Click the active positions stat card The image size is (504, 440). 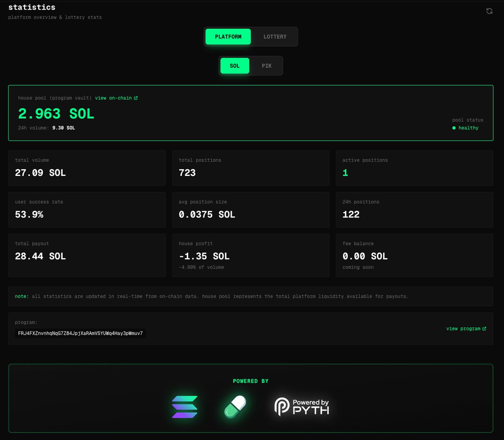click(414, 168)
